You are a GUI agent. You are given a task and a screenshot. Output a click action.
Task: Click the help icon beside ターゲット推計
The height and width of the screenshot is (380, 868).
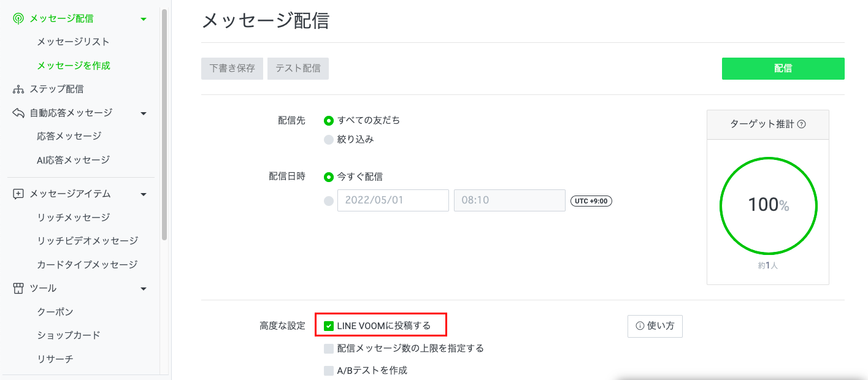coord(801,124)
